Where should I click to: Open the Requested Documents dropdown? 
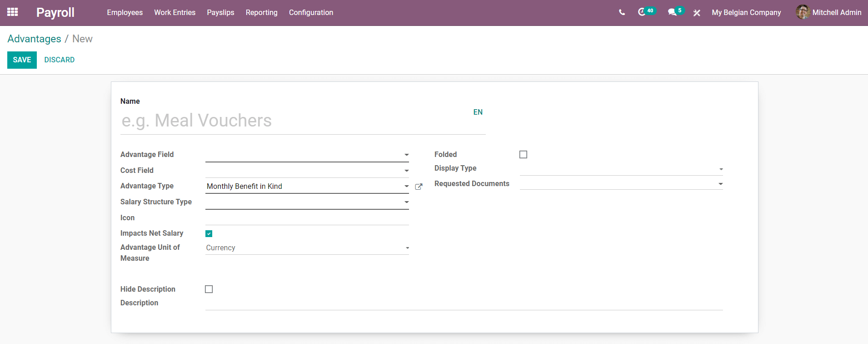622,184
